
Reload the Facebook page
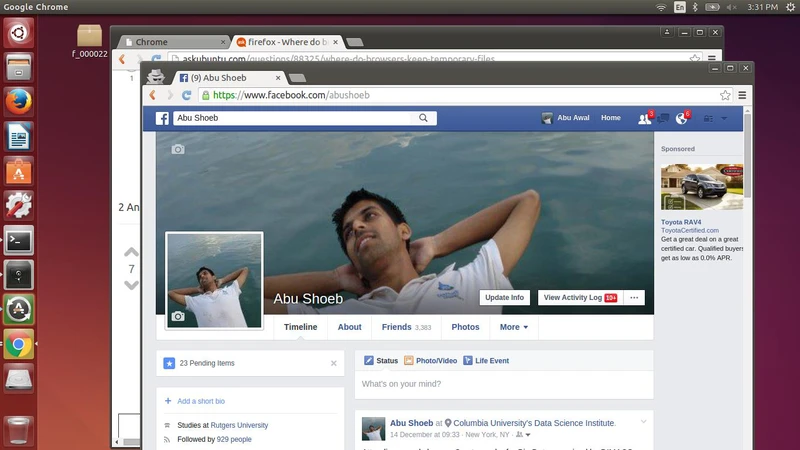pyautogui.click(x=187, y=95)
